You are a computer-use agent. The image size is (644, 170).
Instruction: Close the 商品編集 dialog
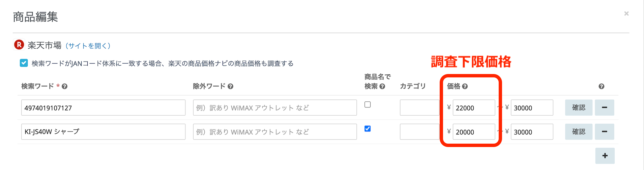click(x=626, y=14)
